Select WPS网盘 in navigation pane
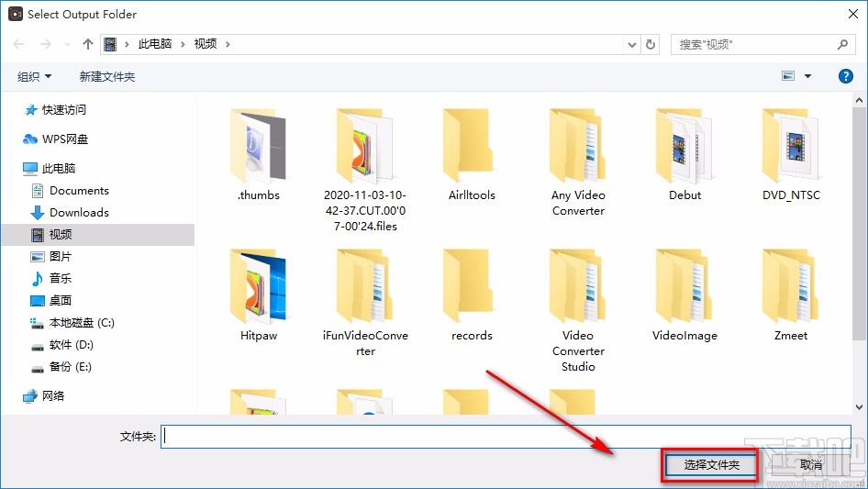868x489 pixels. click(x=56, y=139)
